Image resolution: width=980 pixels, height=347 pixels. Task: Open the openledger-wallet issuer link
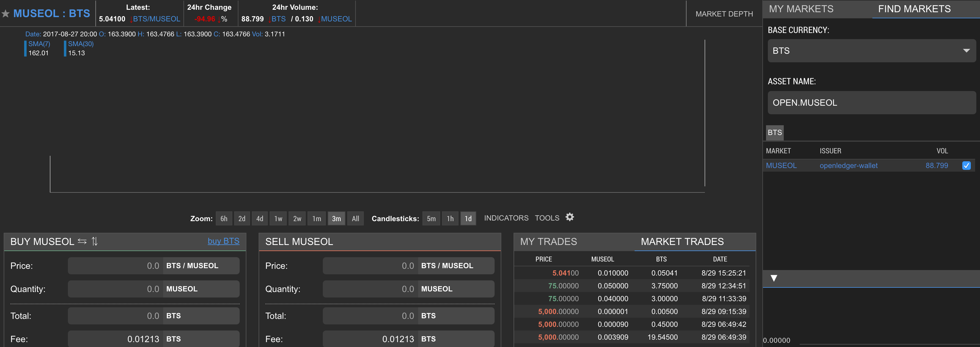point(848,166)
